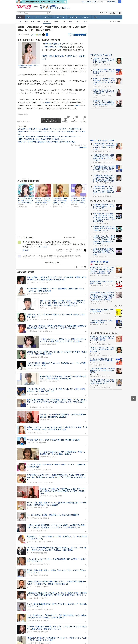Screen dimensions: 138x644
Task: Open related article about 柏木由紀 グラビア
Action: tap(49, 137)
